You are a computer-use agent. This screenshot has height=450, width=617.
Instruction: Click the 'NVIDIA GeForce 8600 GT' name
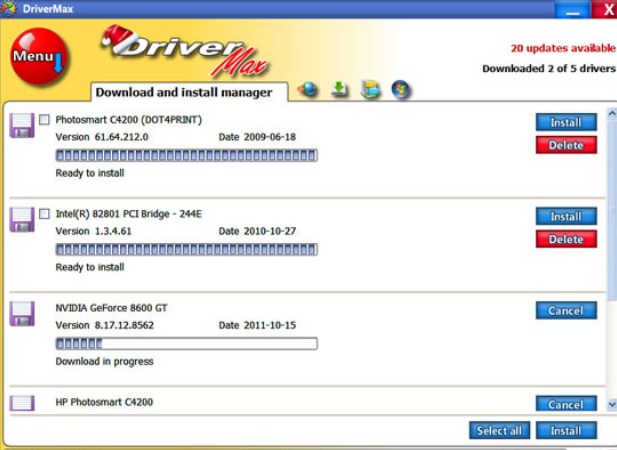[111, 308]
